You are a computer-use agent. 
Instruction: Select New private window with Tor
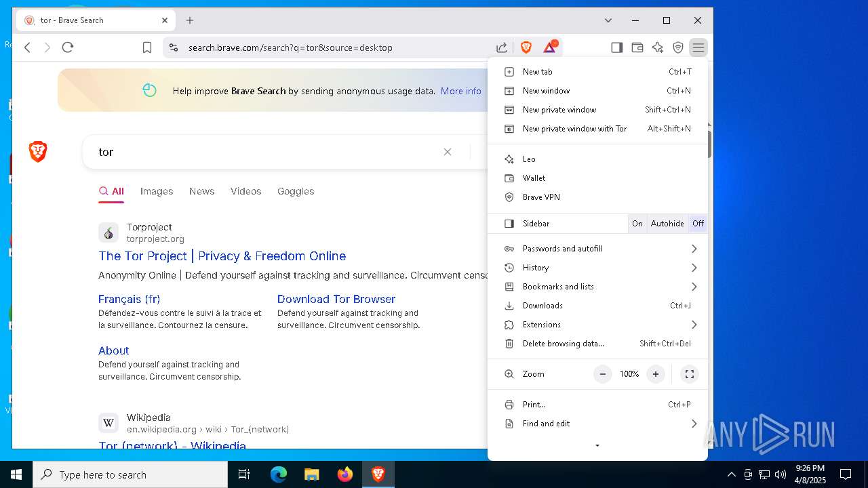point(597,129)
